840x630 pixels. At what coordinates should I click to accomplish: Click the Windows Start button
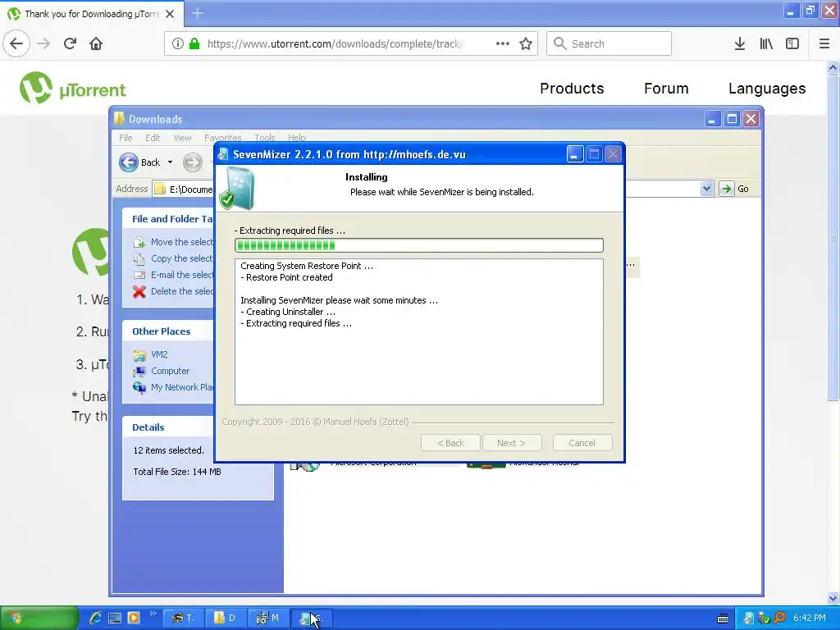39,619
